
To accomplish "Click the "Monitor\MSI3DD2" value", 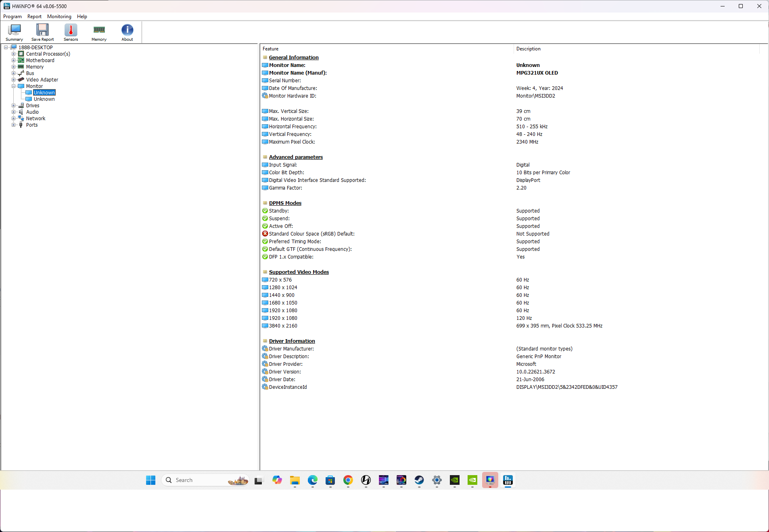I will coord(535,96).
